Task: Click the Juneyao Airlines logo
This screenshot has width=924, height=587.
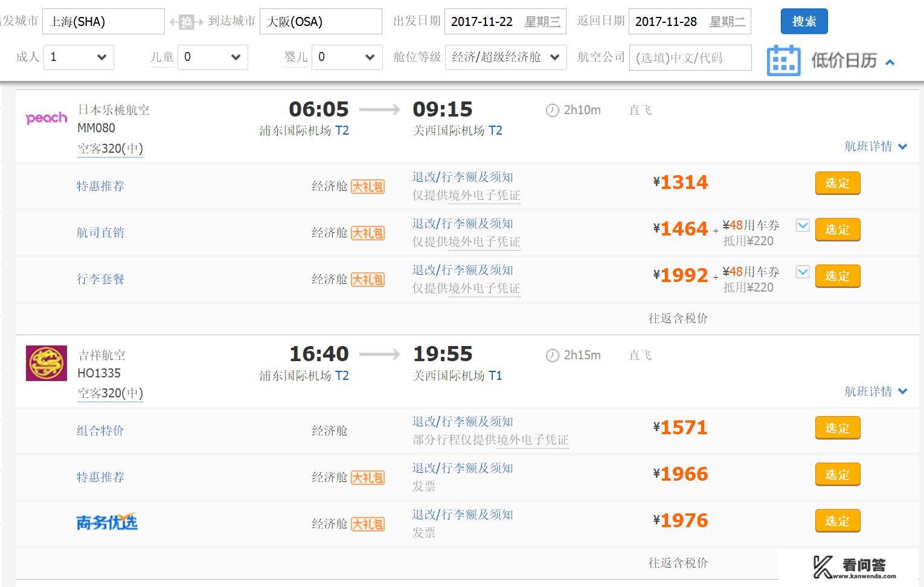Action: 47,363
